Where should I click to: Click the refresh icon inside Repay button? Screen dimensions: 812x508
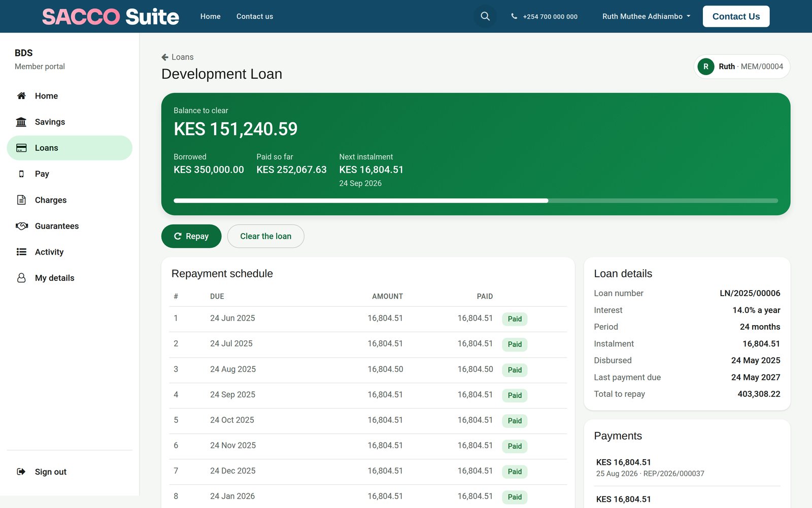178,236
